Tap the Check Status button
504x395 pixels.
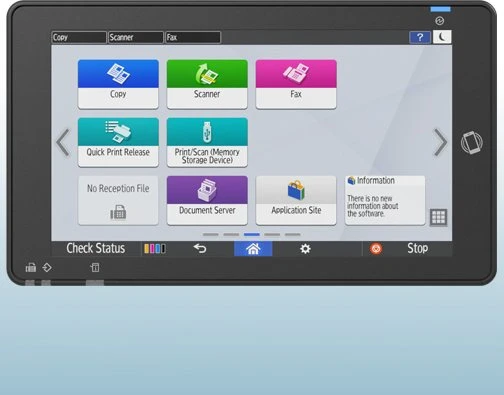(x=96, y=248)
